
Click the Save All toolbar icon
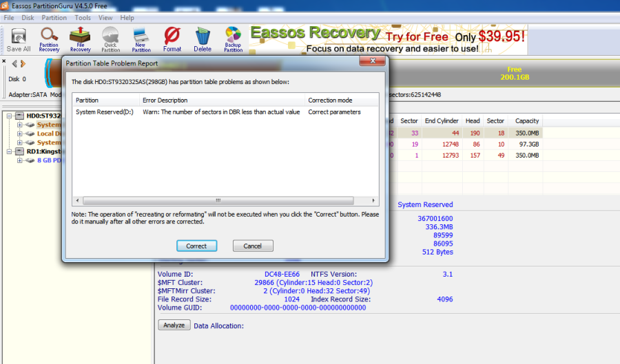[x=18, y=40]
